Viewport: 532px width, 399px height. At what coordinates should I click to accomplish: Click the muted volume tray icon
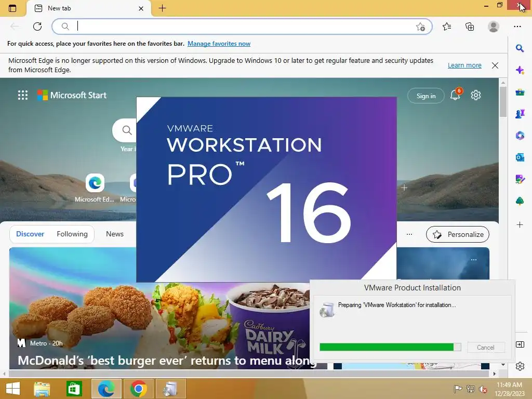[483, 389]
